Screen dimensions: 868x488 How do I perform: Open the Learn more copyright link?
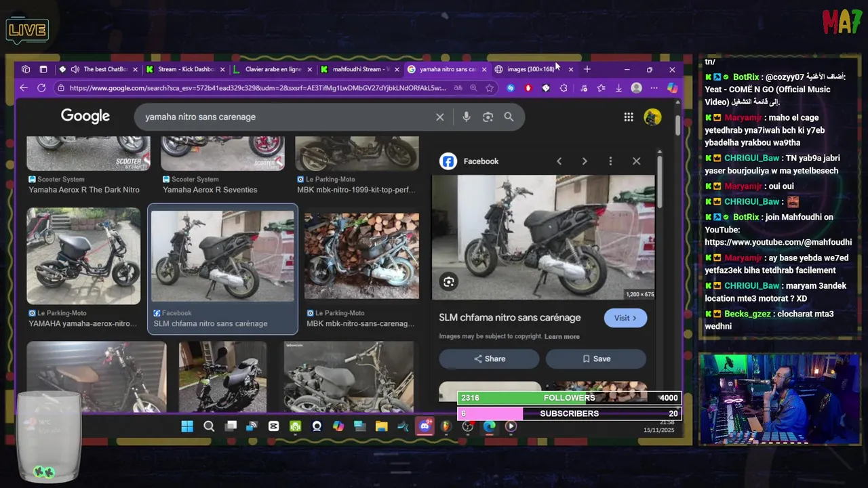tap(562, 336)
